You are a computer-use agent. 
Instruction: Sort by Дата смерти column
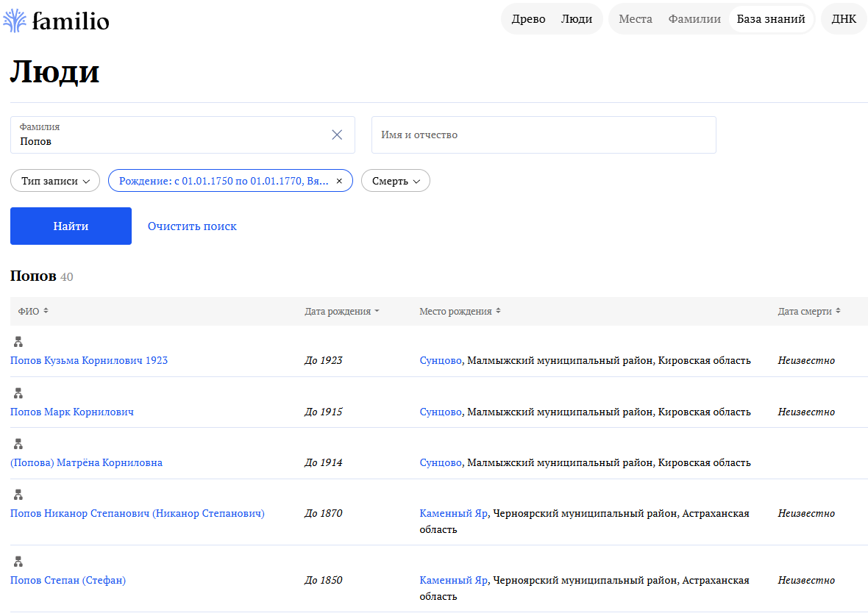click(809, 311)
